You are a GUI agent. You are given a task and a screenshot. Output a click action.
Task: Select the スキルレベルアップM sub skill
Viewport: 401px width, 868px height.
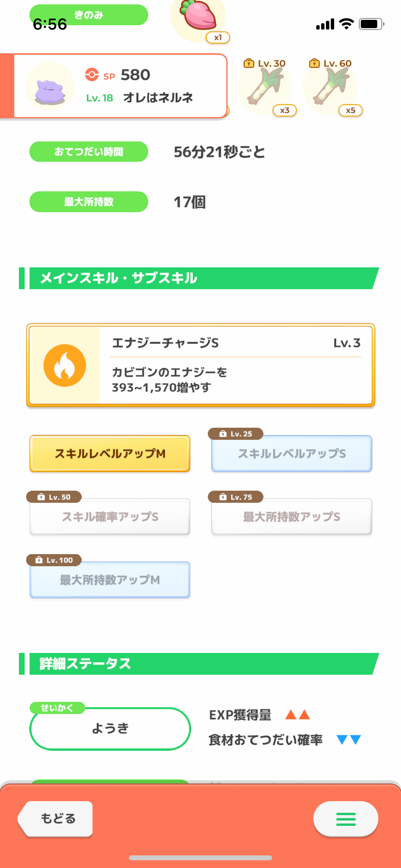[110, 453]
